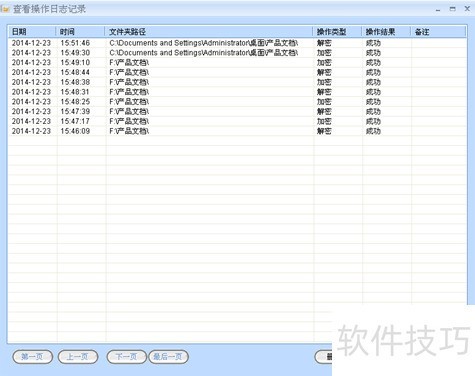
Task: Click the 操作结果 column header
Action: click(386, 32)
